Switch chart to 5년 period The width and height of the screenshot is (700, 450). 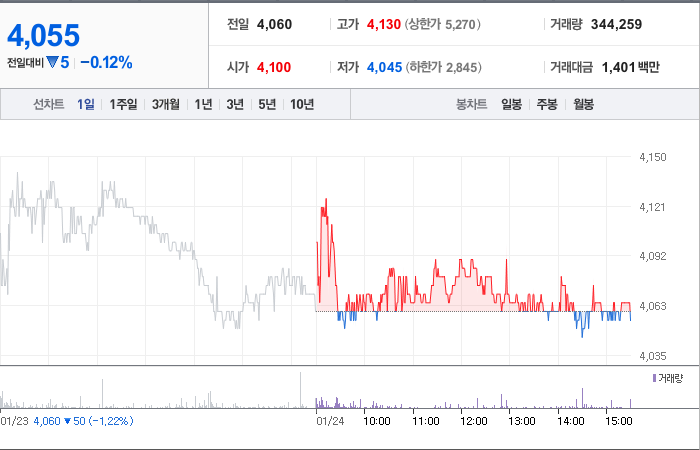267,104
